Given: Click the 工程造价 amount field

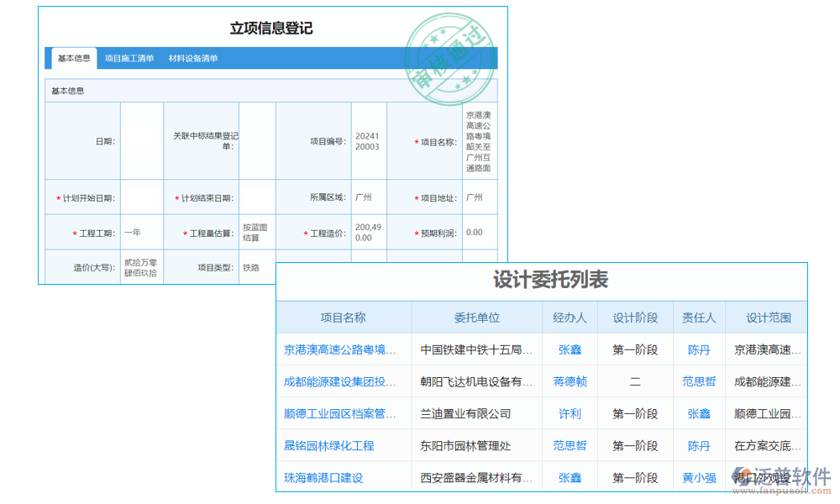Looking at the screenshot, I should click(367, 232).
